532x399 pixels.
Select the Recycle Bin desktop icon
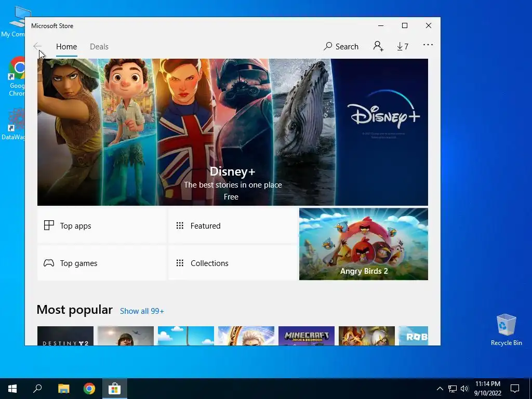[x=506, y=330]
